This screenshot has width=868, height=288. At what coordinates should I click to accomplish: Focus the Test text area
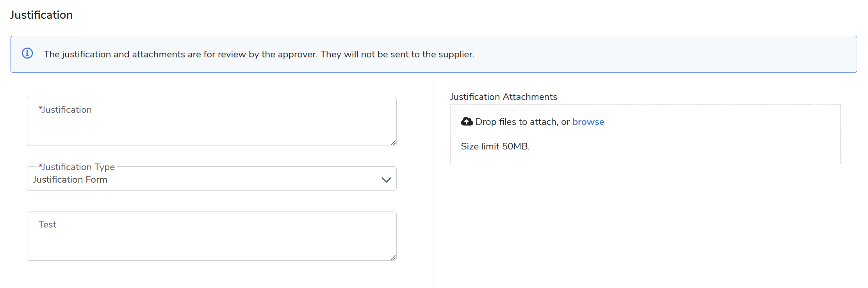(x=211, y=240)
